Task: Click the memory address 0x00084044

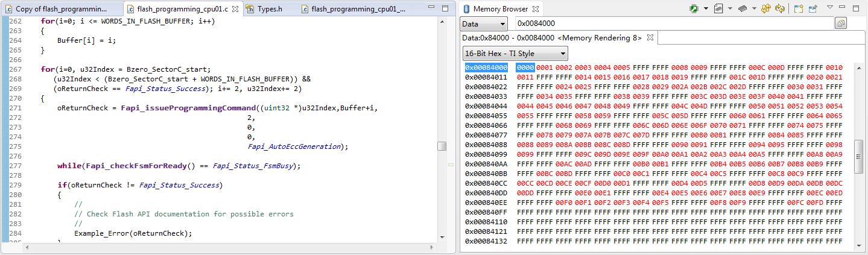Action: tap(486, 106)
